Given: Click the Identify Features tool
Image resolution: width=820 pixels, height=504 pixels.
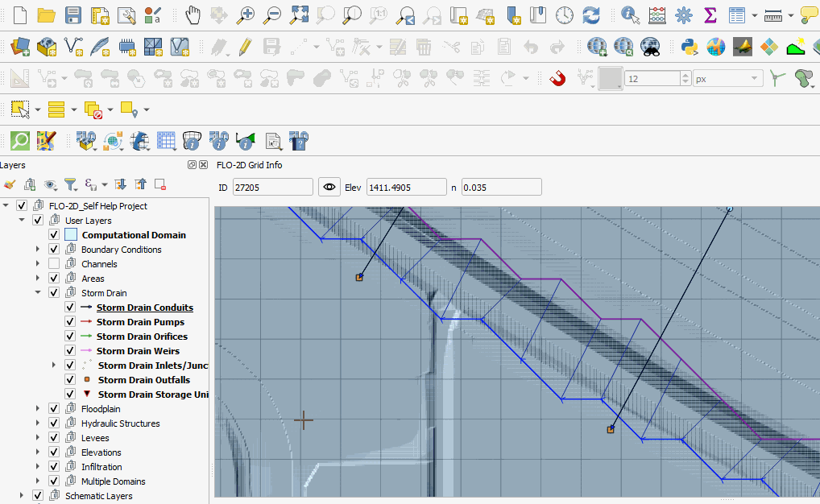Looking at the screenshot, I should [631, 14].
